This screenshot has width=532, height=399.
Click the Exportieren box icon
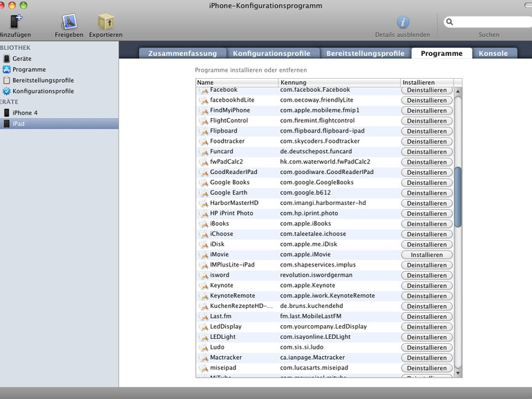click(x=106, y=21)
